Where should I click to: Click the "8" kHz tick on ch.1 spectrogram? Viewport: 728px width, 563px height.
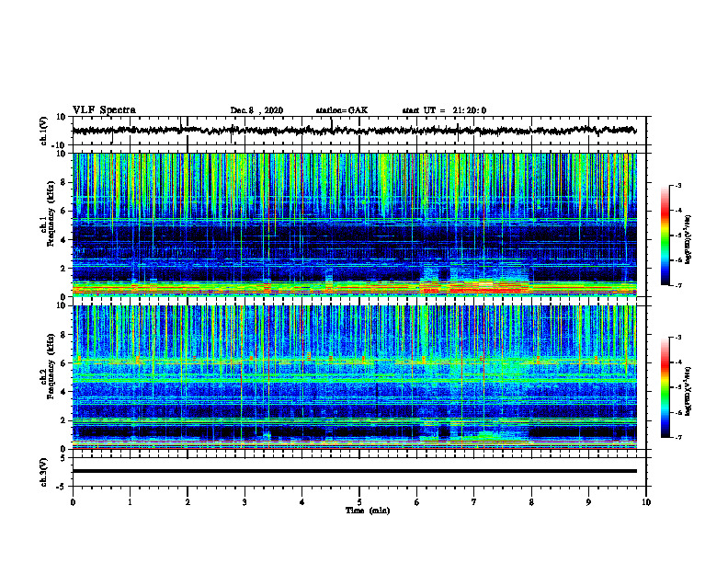pos(64,182)
